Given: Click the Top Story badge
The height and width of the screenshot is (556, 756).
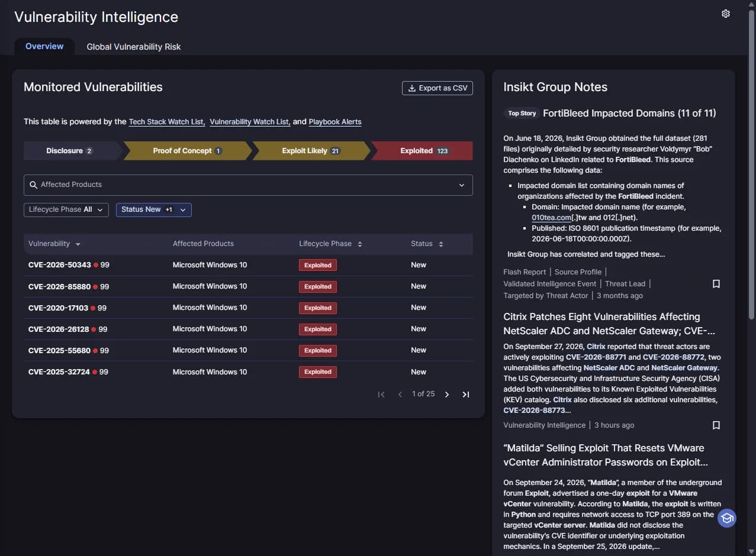Looking at the screenshot, I should tap(522, 114).
